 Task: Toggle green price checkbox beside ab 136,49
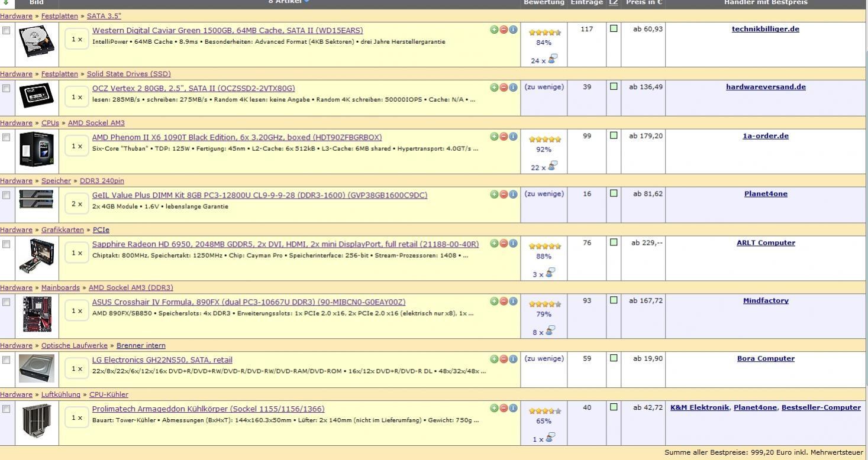pos(614,86)
